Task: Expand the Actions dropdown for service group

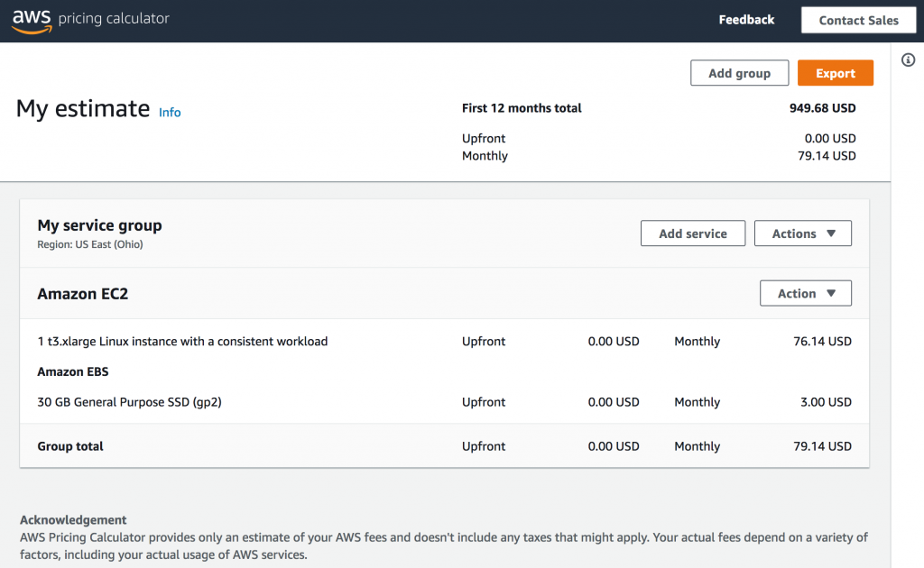Action: (802, 234)
